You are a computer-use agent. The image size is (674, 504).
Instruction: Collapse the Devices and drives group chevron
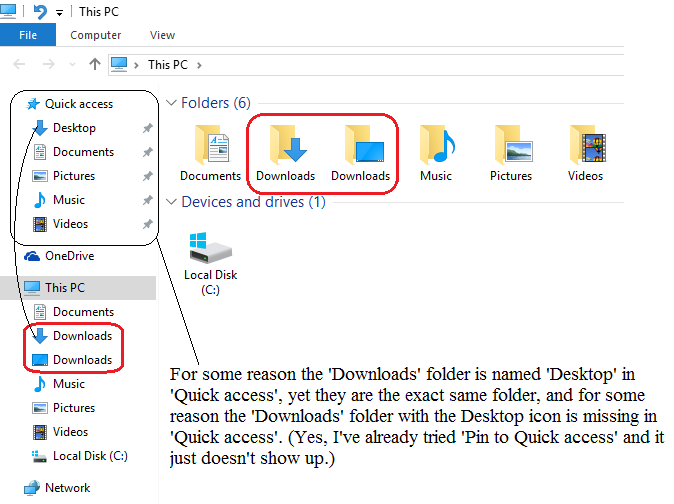171,202
